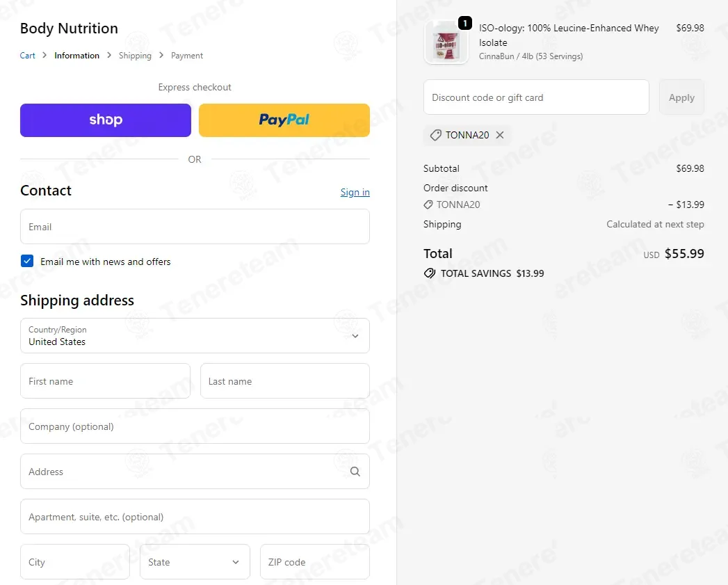
Task: Expand the State dropdown
Action: pyautogui.click(x=195, y=562)
